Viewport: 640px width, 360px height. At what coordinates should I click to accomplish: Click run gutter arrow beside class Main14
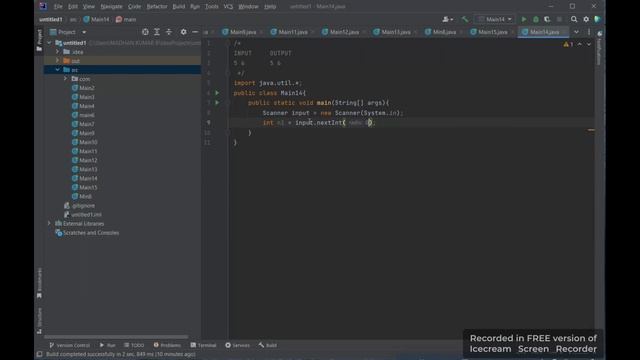point(217,93)
